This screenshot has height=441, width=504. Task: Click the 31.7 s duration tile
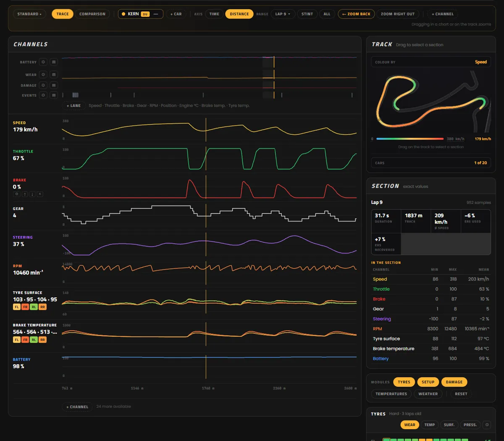[x=386, y=221]
